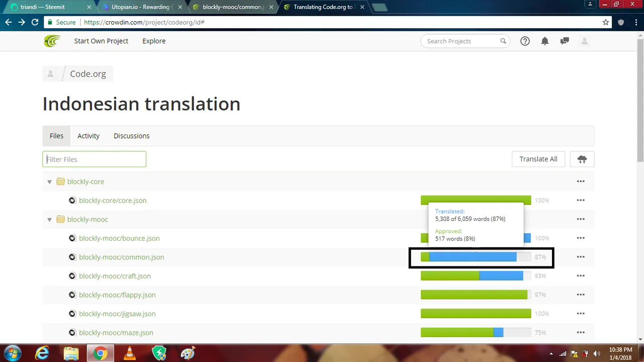Open blockly-mooc/common.json file link

coord(121,257)
